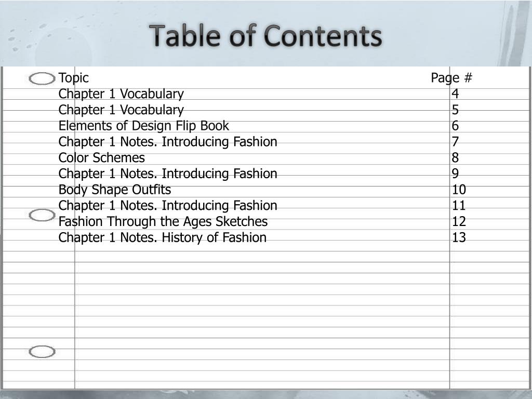Select page number 6
This screenshot has width=532, height=399.
coord(455,126)
